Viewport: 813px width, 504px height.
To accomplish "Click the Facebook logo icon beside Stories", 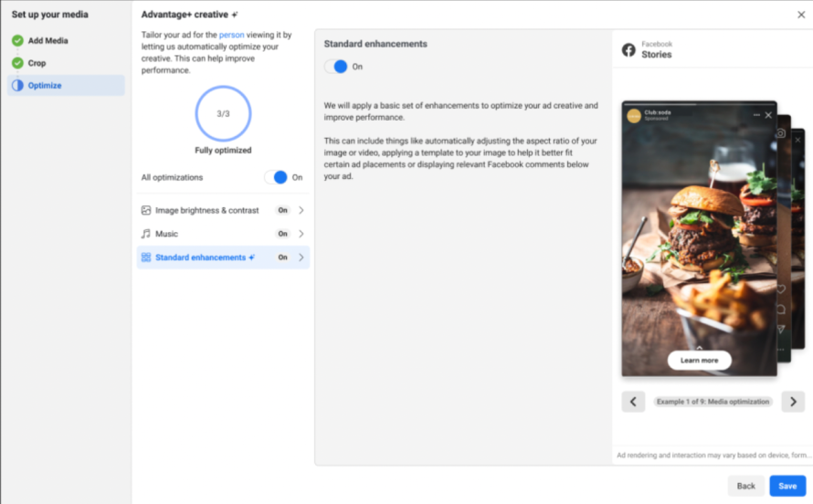I will click(628, 50).
